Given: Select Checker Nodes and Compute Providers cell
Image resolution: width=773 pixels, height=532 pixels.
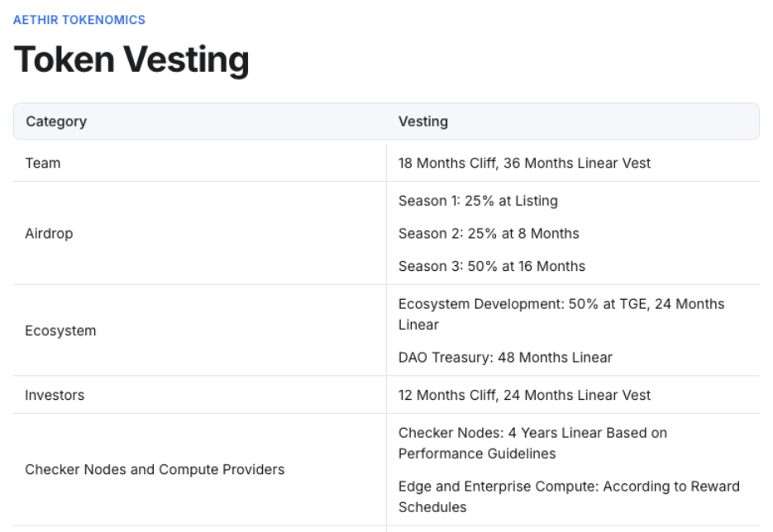Looking at the screenshot, I should [155, 470].
